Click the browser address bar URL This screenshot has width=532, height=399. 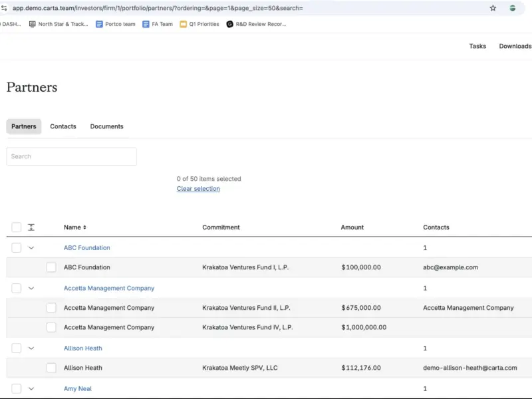pyautogui.click(x=158, y=8)
